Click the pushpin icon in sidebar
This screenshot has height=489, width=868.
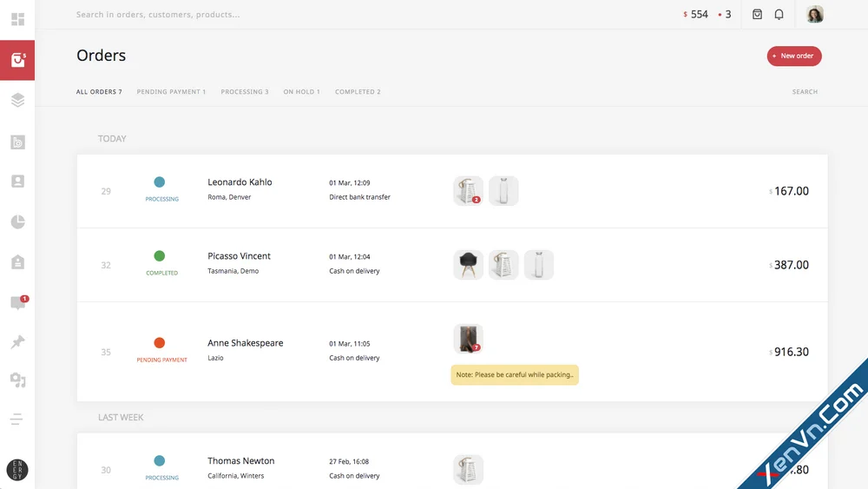tap(17, 341)
